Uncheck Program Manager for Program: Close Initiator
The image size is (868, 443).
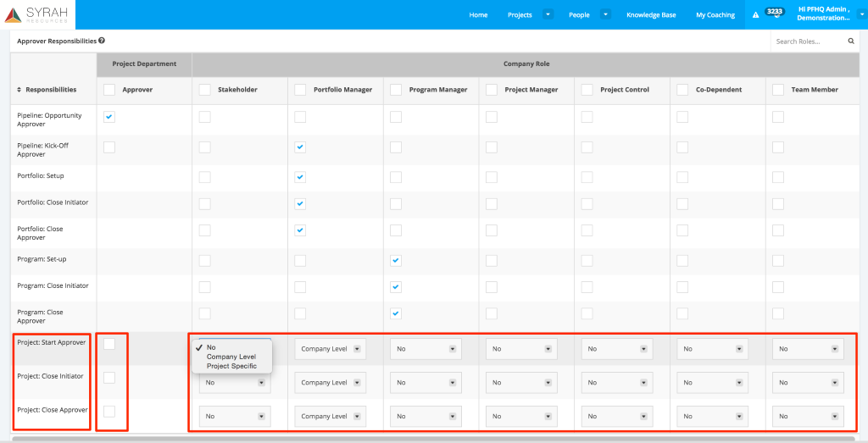point(396,286)
